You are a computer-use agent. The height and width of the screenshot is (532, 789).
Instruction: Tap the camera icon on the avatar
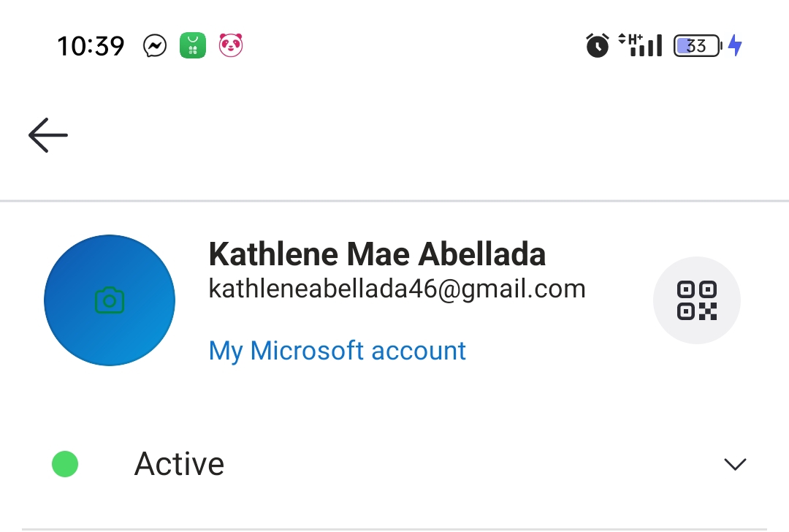pyautogui.click(x=110, y=300)
